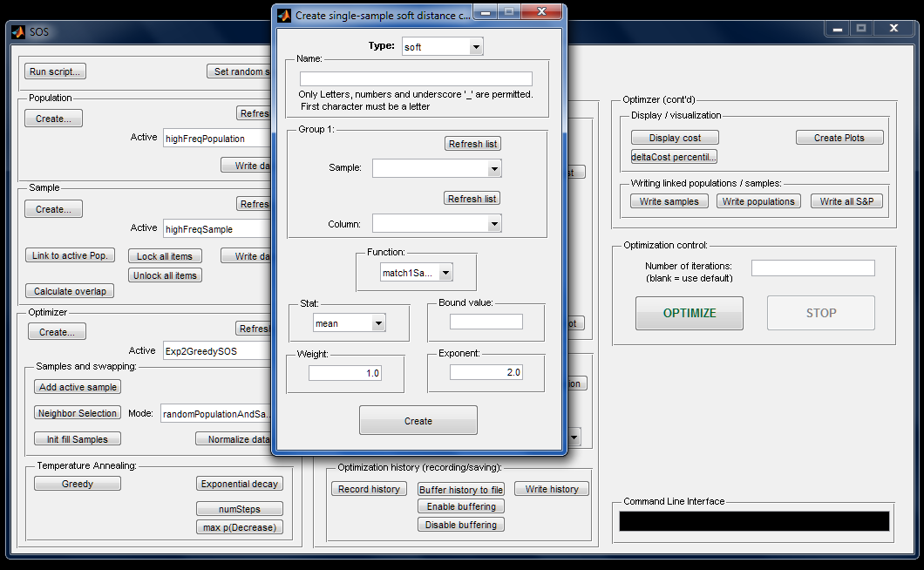Click Refresh list above the Column dropdown

(472, 199)
